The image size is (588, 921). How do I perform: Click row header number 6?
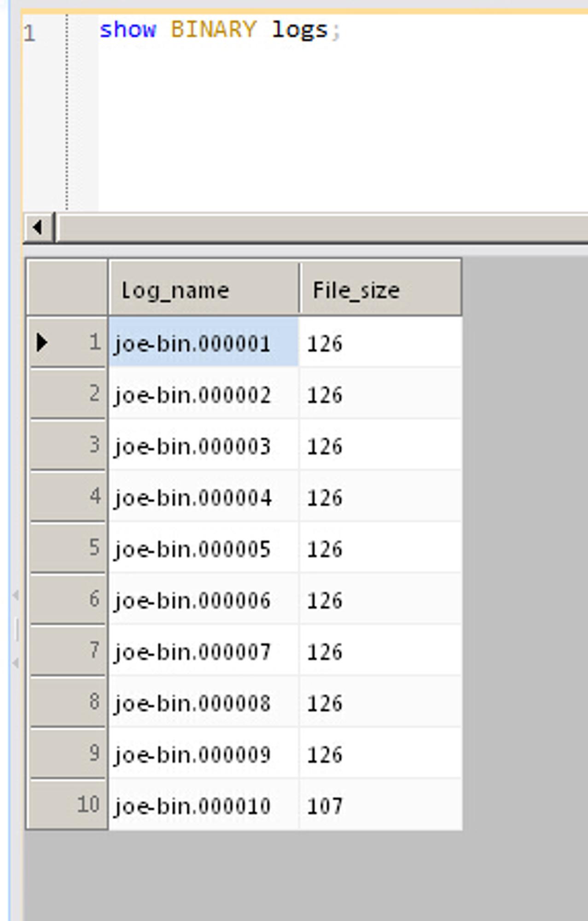pos(68,600)
